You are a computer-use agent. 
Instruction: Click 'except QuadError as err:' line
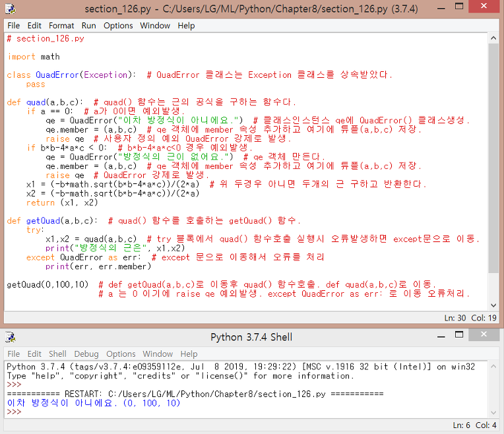click(x=84, y=257)
